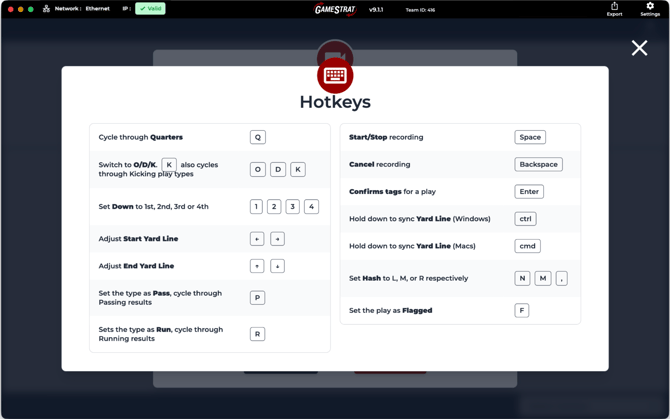670x419 pixels.
Task: Click 'Set the play as Flagged' text
Action: tap(391, 311)
